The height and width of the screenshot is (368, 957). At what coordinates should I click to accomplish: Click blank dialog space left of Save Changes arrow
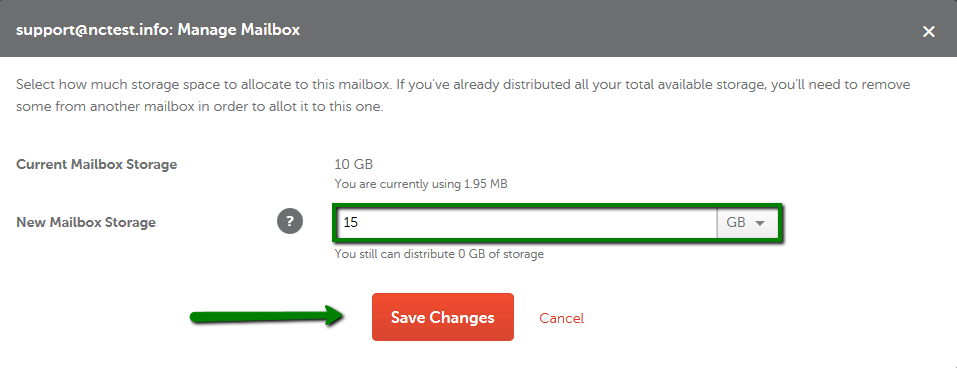click(98, 317)
